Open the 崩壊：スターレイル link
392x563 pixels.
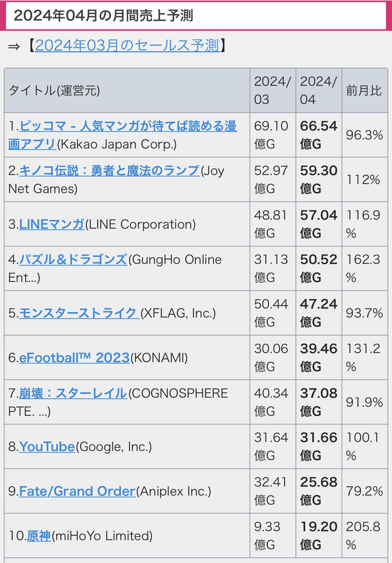pyautogui.click(x=73, y=393)
